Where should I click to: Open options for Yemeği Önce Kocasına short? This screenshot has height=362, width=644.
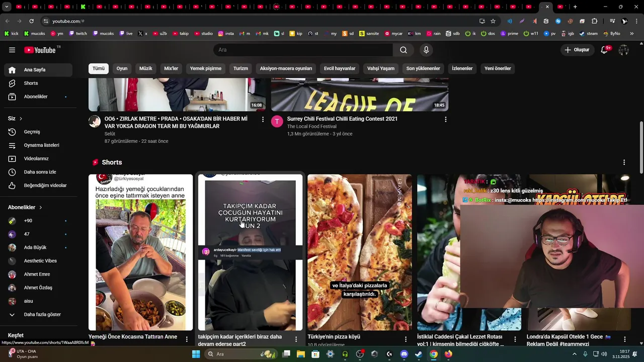point(187,339)
